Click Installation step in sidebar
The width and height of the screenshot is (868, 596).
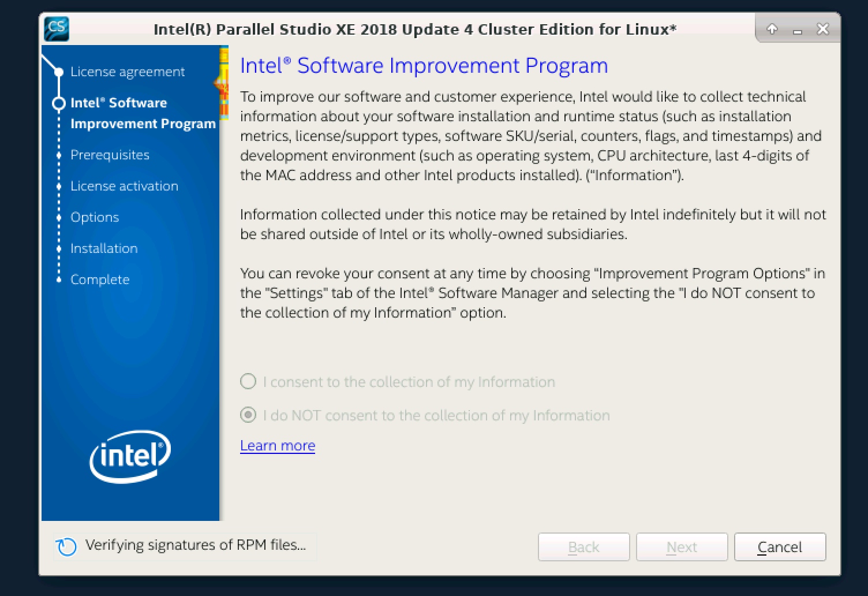(x=104, y=248)
